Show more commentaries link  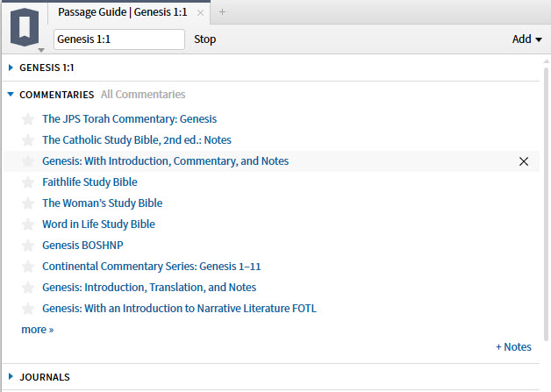(37, 330)
